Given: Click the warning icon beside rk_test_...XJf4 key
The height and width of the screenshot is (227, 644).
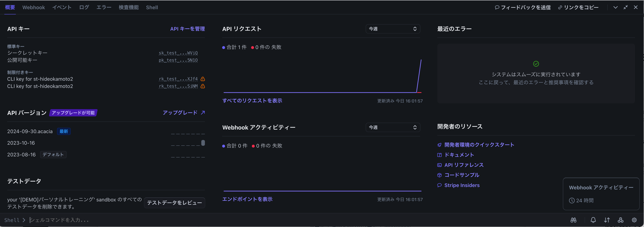Looking at the screenshot, I should point(203,79).
